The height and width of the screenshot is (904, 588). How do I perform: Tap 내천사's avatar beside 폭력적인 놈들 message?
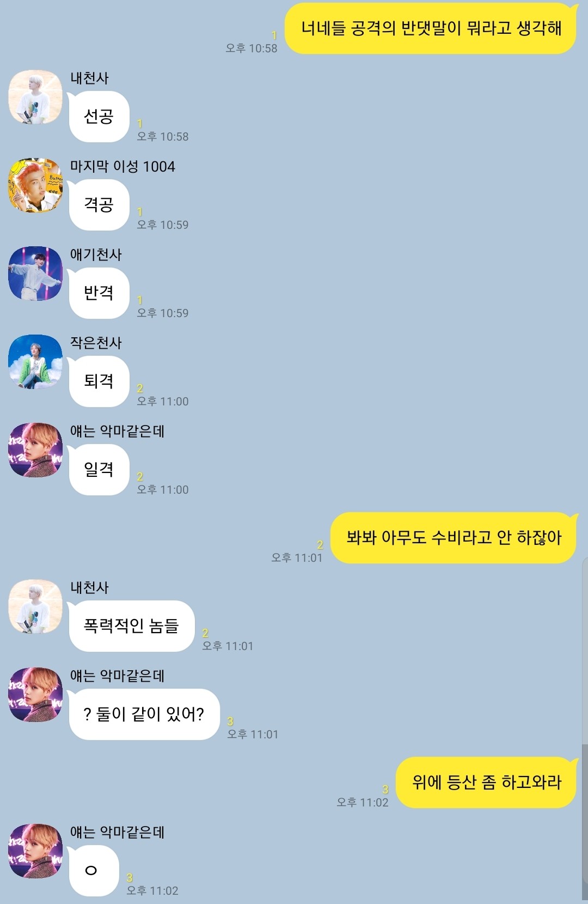35,606
